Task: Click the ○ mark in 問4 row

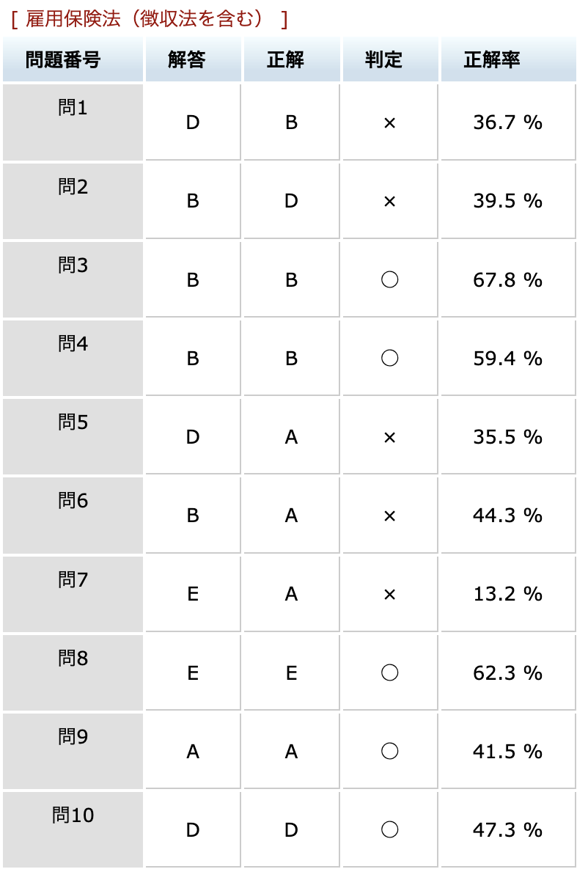Action: 390,359
